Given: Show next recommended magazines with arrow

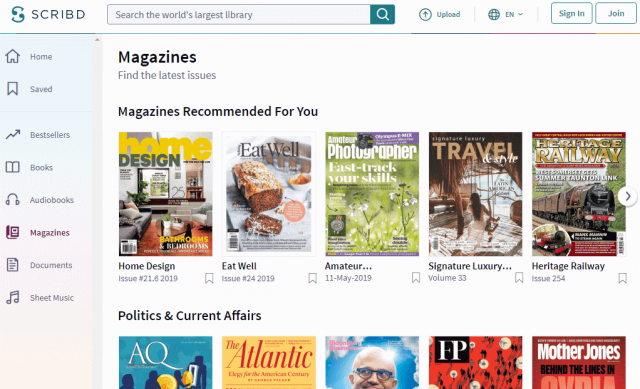Looking at the screenshot, I should (628, 196).
